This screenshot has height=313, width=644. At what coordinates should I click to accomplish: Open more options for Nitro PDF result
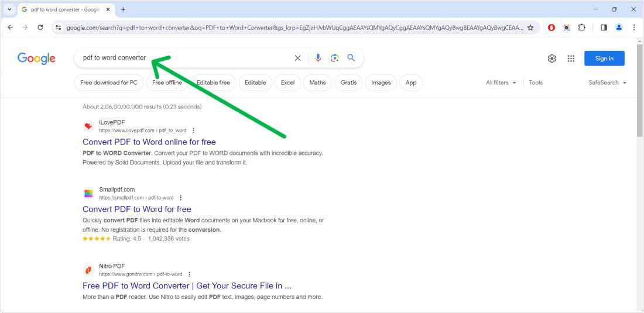click(x=189, y=274)
